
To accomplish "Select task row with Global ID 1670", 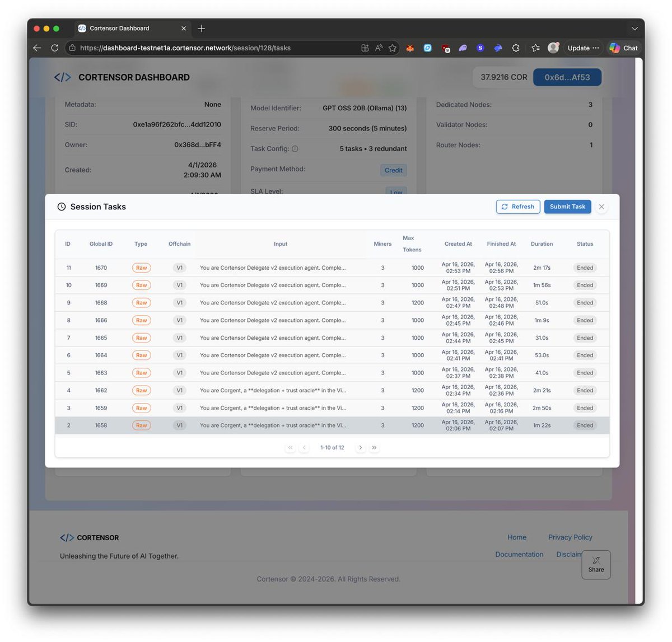I will 332,268.
